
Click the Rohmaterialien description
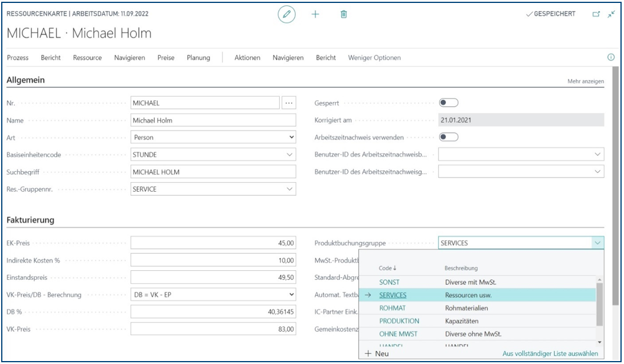pos(466,308)
